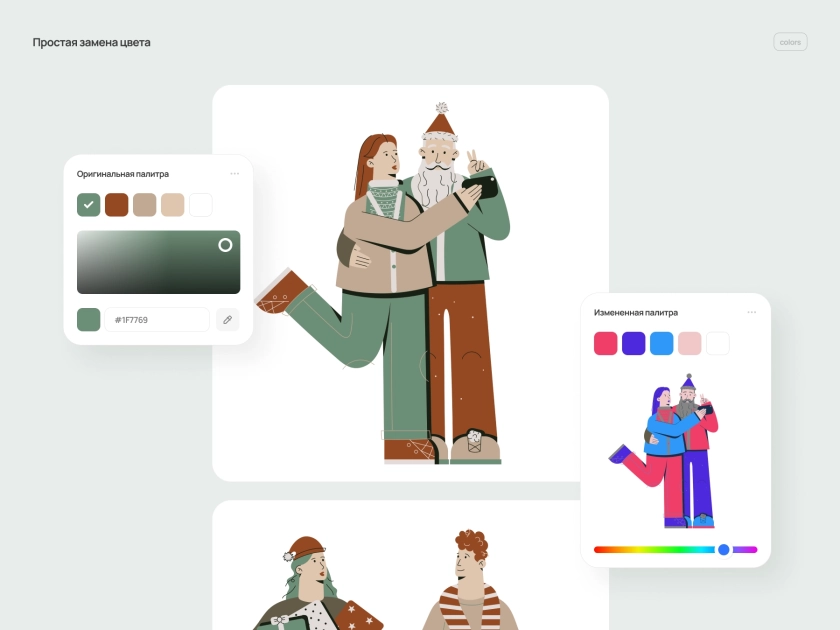Screen dimensions: 840x630
Task: Click the Простая замена цвета heading
Action: pyautogui.click(x=92, y=42)
